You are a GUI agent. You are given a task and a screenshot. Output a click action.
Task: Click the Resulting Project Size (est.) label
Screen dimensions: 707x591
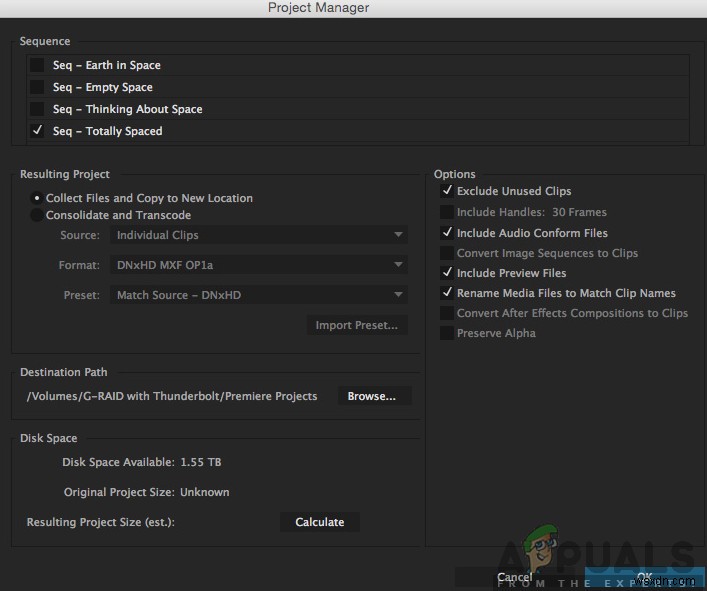pos(101,522)
